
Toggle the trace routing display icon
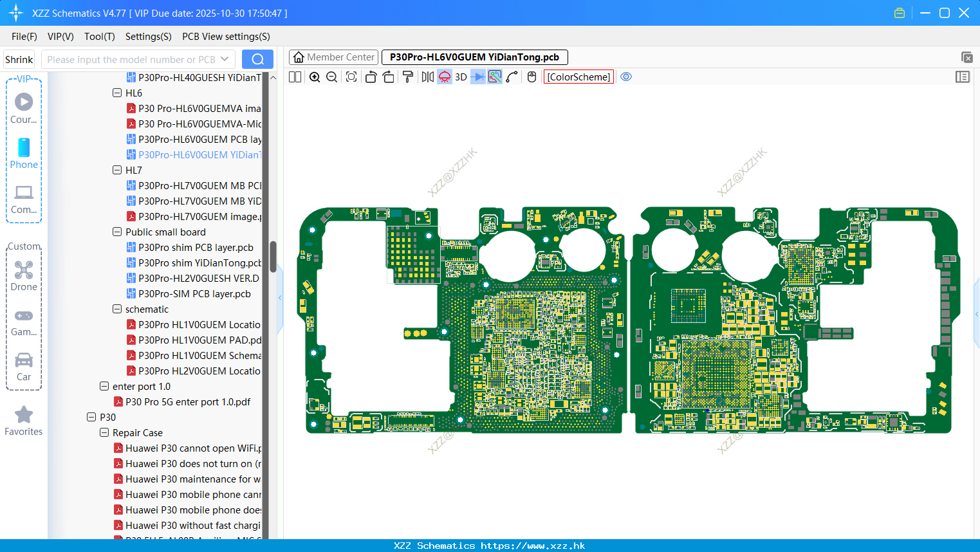point(495,77)
